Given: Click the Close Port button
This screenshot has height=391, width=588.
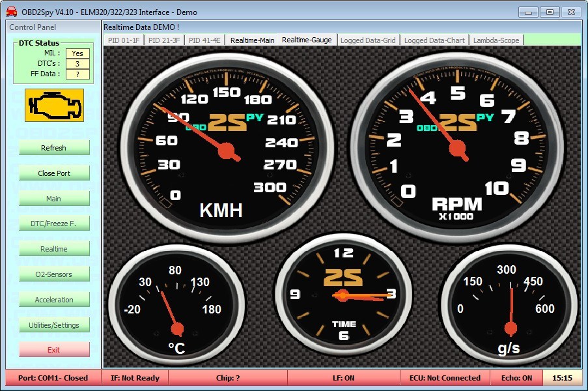Looking at the screenshot, I should coord(55,173).
